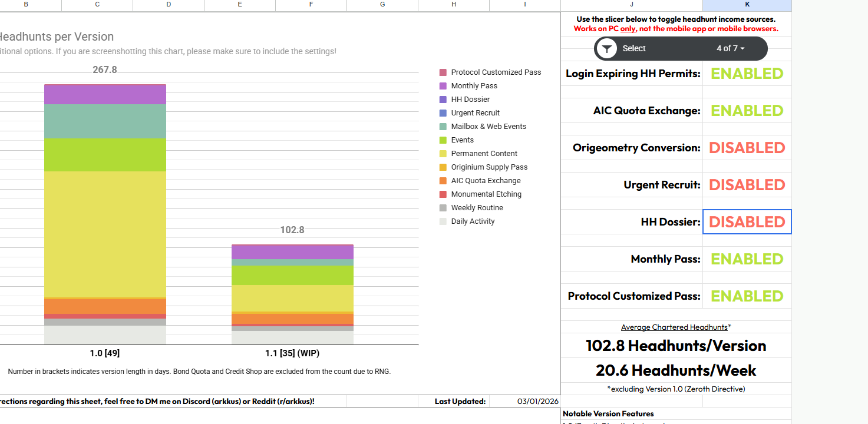868x424 pixels.
Task: Click the green Events segment of bar 1.1
Action: coord(292,276)
